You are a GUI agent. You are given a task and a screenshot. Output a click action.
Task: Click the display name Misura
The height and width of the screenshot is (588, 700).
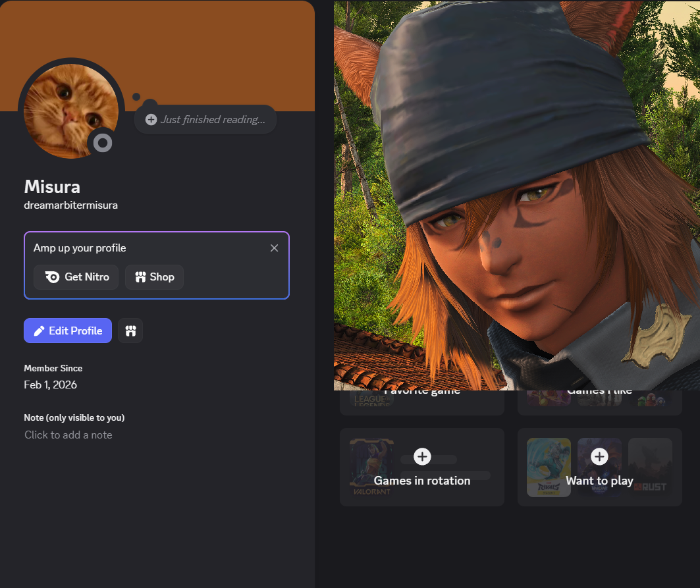coord(52,186)
